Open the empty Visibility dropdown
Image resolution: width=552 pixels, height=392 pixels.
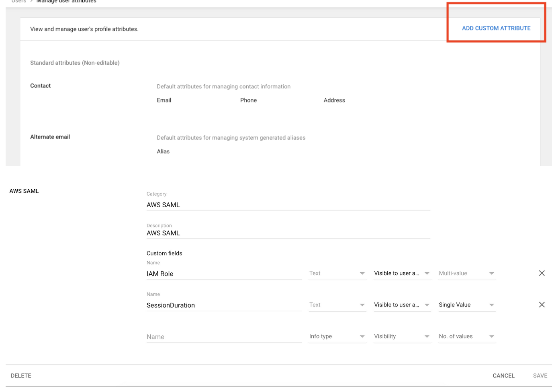402,337
